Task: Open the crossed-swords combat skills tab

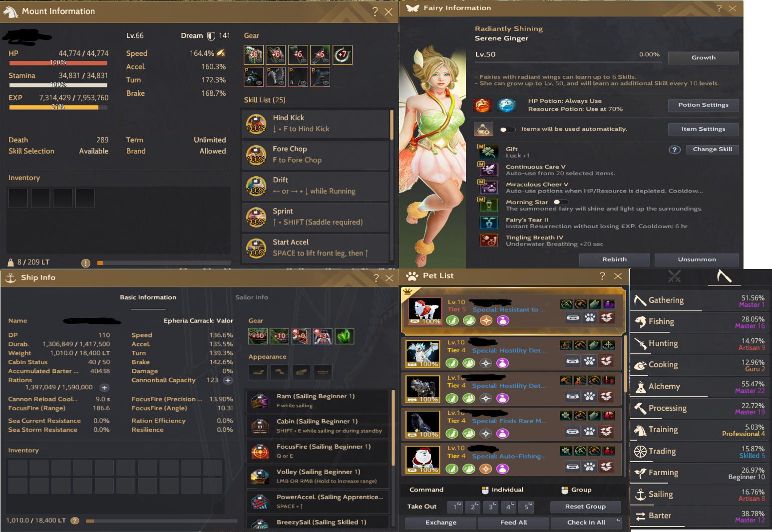Action: [675, 276]
